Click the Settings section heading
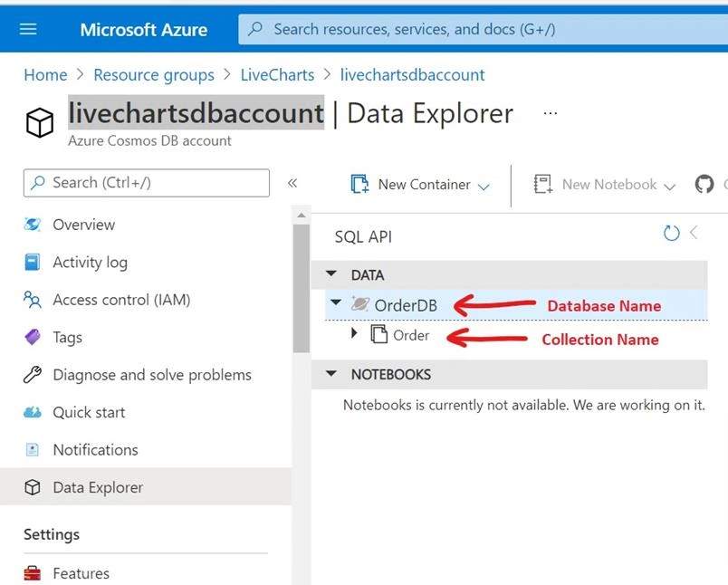This screenshot has width=728, height=585. 52,534
